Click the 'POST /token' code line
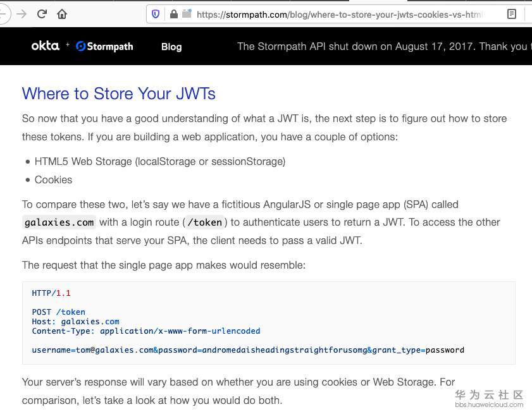 point(58,312)
